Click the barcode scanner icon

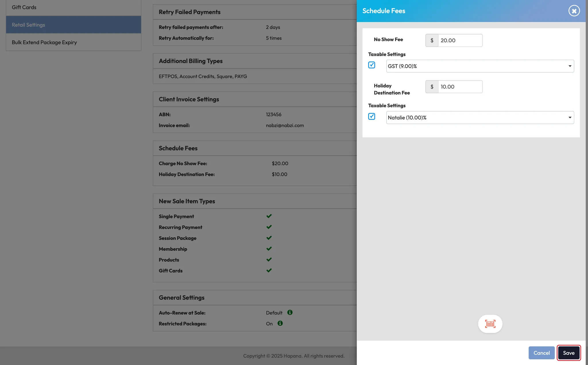[490, 324]
